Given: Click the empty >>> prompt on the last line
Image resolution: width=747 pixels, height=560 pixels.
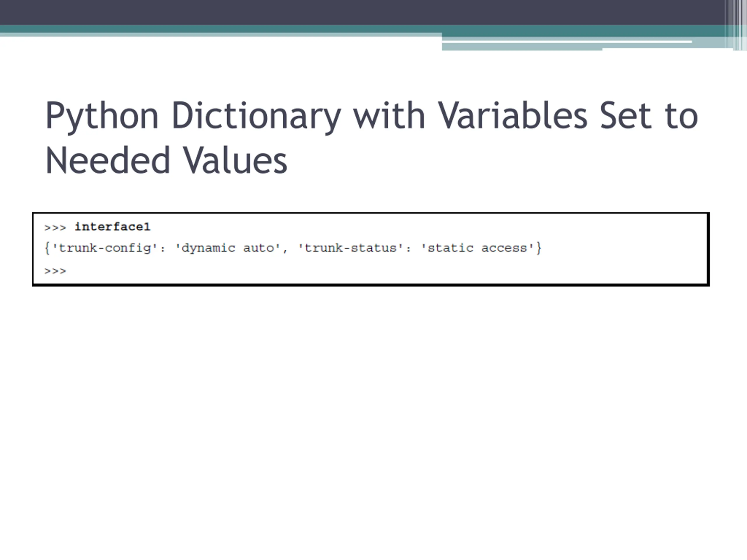Looking at the screenshot, I should 55,271.
